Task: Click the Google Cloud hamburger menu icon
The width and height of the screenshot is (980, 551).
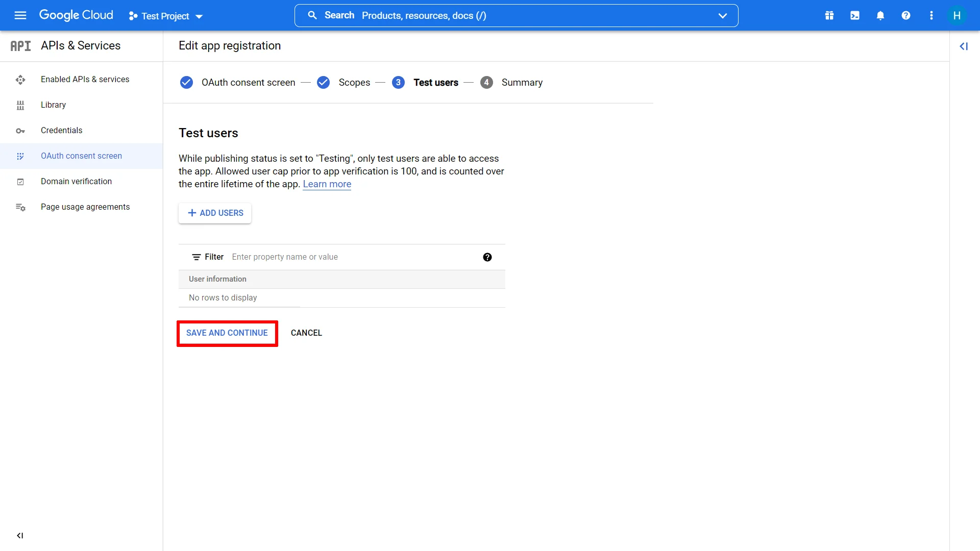Action: (x=18, y=15)
